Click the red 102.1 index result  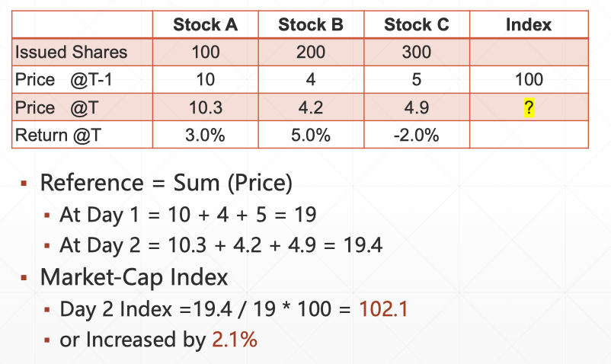click(x=384, y=309)
